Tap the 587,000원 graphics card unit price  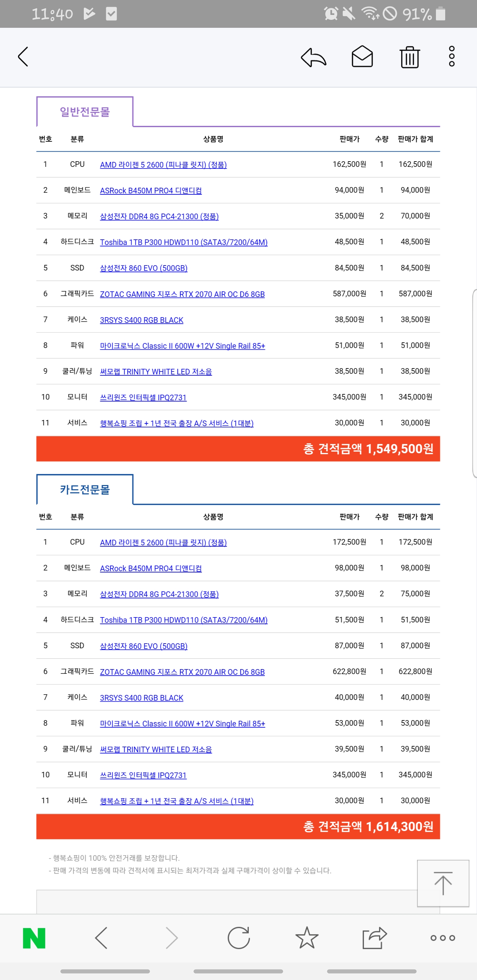coord(349,294)
